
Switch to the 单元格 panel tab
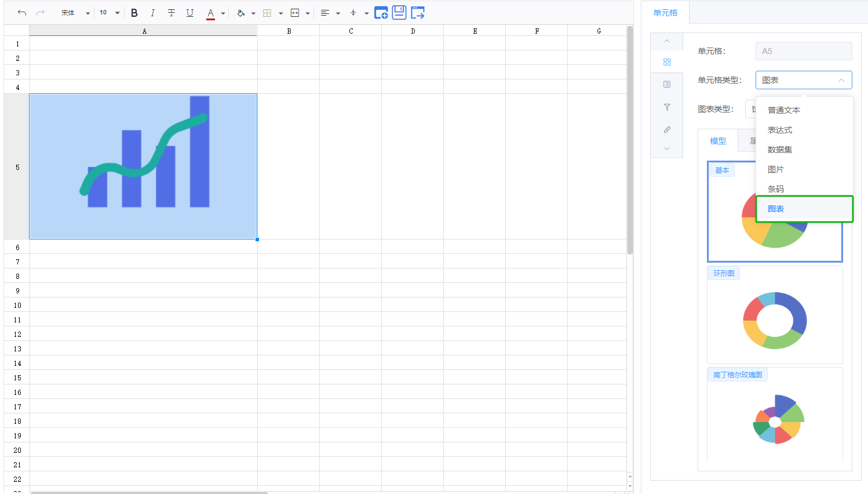[665, 13]
